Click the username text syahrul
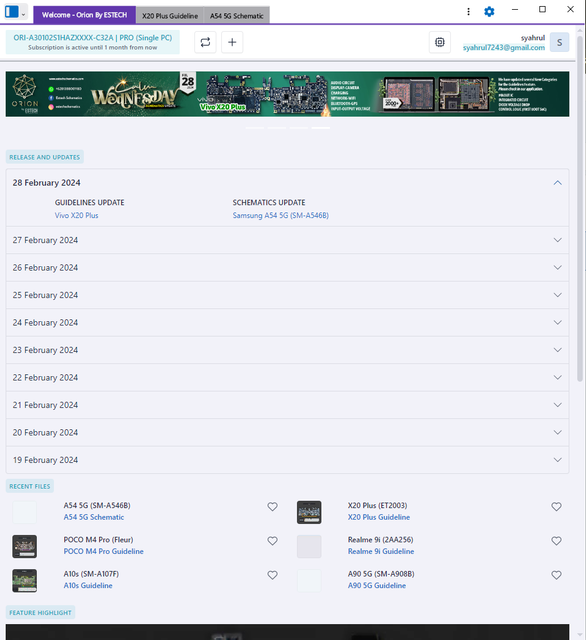This screenshot has height=640, width=586. pyautogui.click(x=533, y=38)
